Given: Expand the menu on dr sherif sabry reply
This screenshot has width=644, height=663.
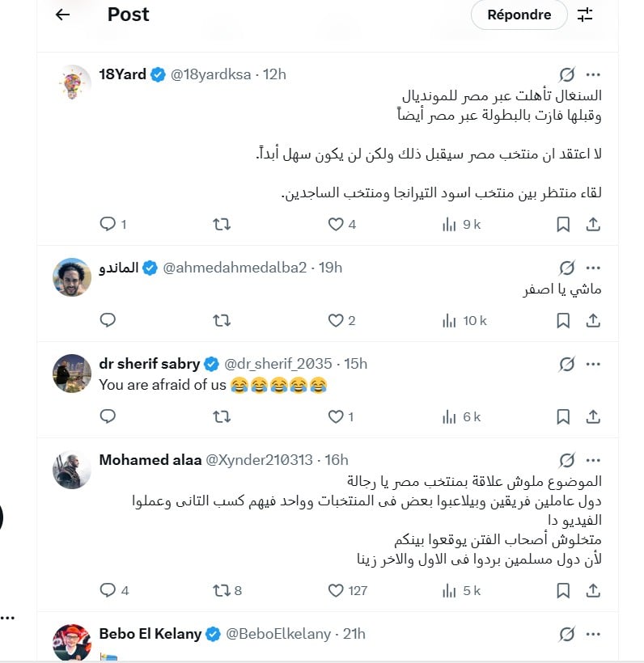Looking at the screenshot, I should pos(593,364).
